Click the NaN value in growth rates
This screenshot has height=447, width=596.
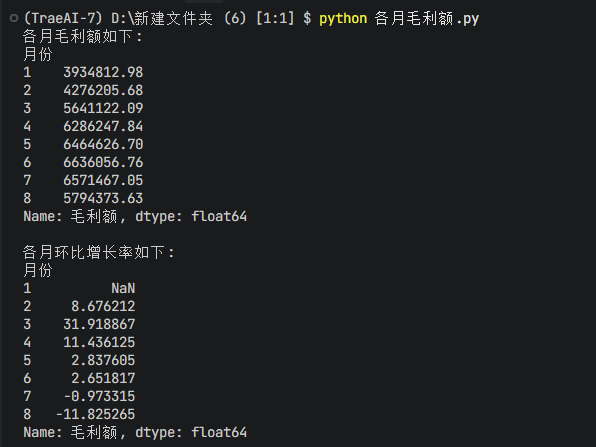coord(123,288)
